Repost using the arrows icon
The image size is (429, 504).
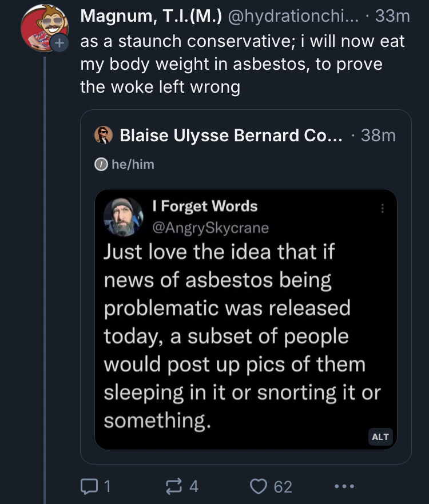click(172, 486)
